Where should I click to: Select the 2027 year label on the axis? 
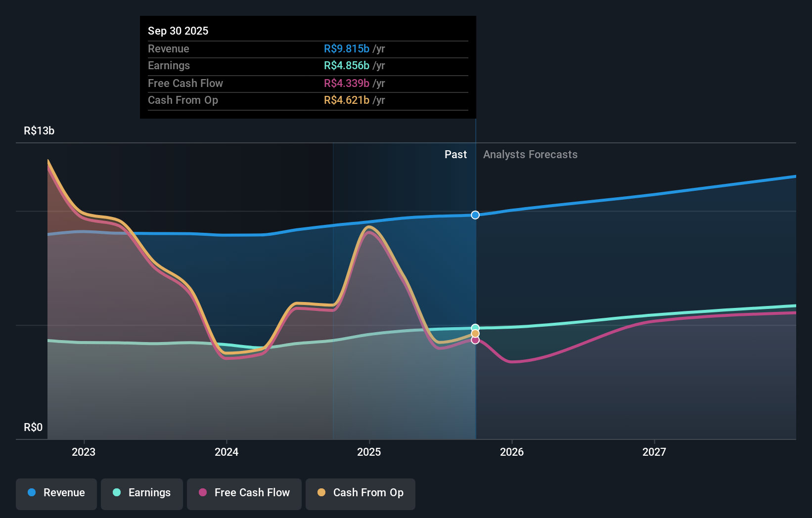655,452
